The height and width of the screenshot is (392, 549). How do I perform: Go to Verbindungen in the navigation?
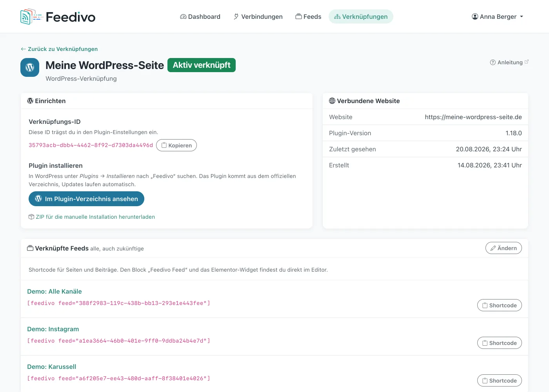coord(258,16)
